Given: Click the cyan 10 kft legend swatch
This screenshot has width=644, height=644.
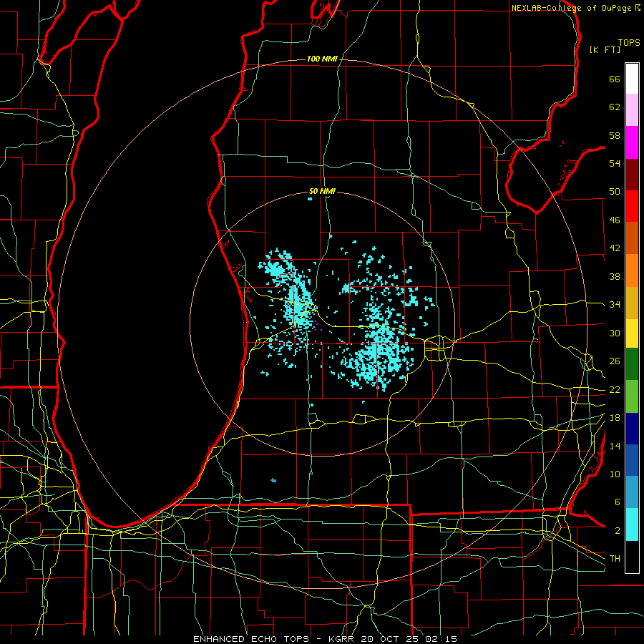Looking at the screenshot, I should click(632, 525).
